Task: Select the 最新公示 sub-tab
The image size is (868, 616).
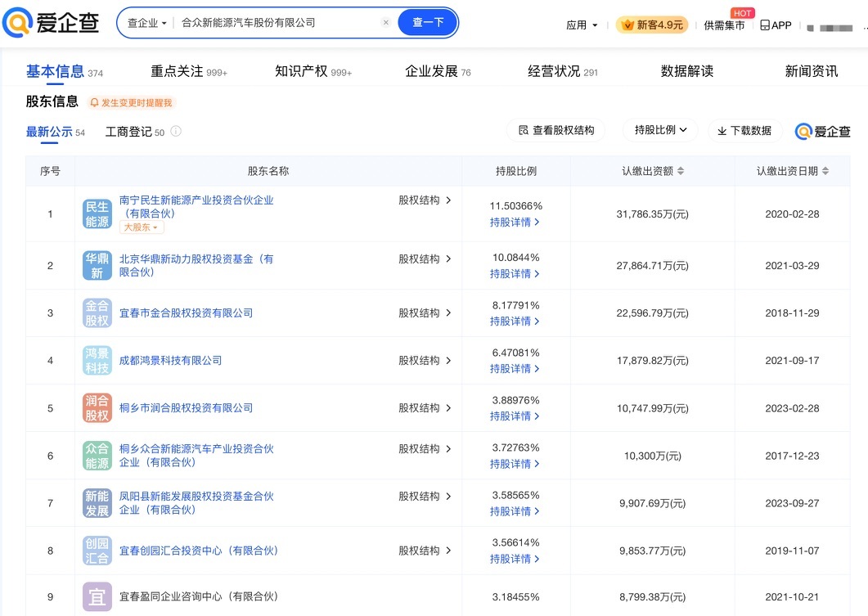Action: click(56, 132)
